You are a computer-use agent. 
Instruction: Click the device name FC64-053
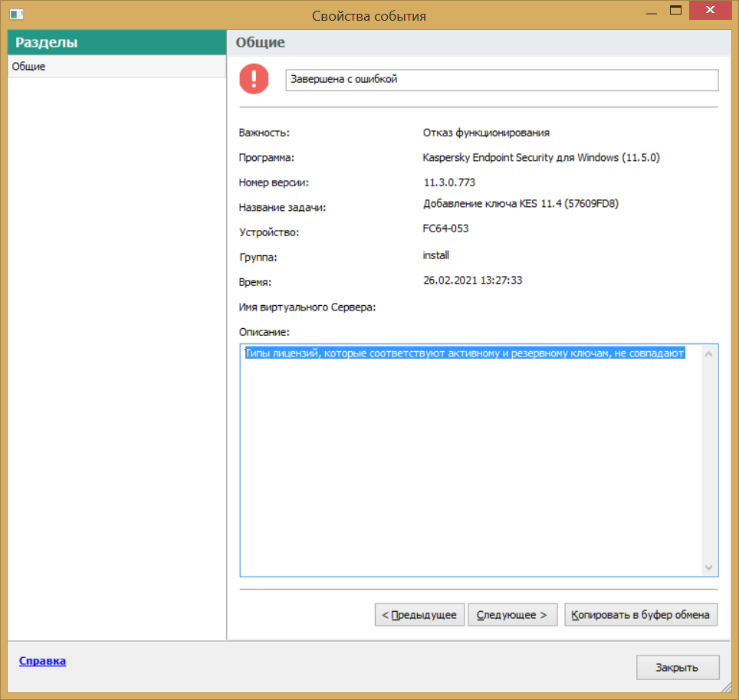tap(445, 228)
